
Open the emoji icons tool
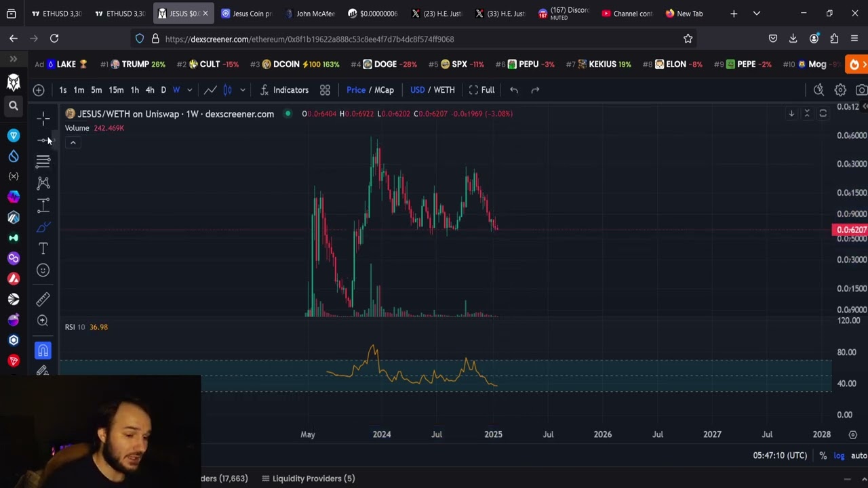(x=43, y=270)
